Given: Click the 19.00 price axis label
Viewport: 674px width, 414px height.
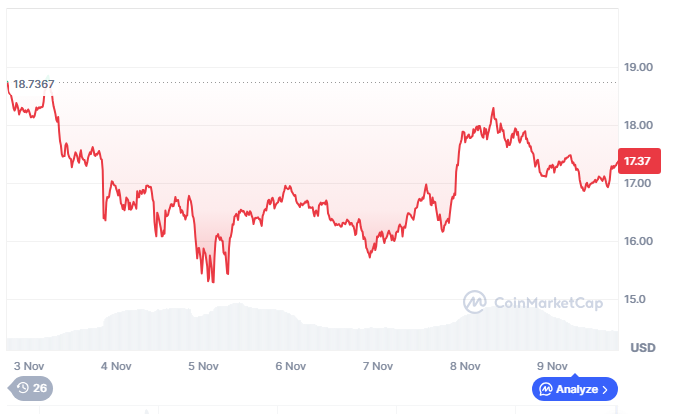Looking at the screenshot, I should pos(637,67).
